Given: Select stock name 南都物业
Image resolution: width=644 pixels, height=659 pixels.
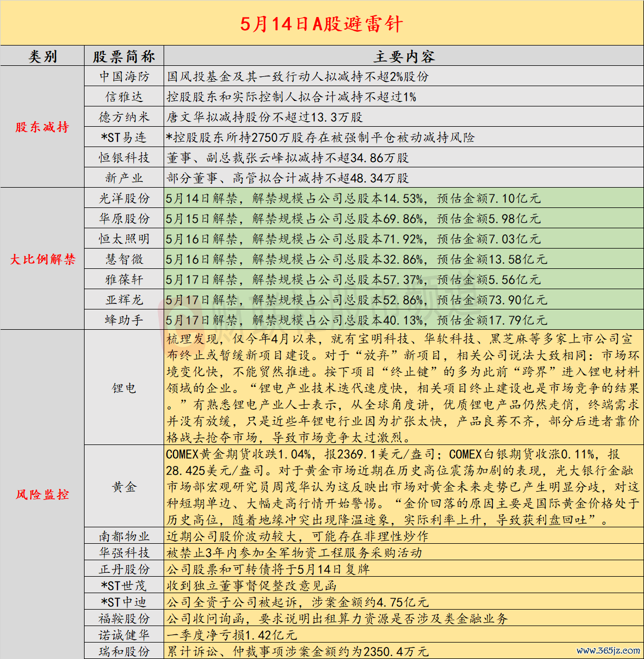Looking at the screenshot, I should (x=124, y=536).
